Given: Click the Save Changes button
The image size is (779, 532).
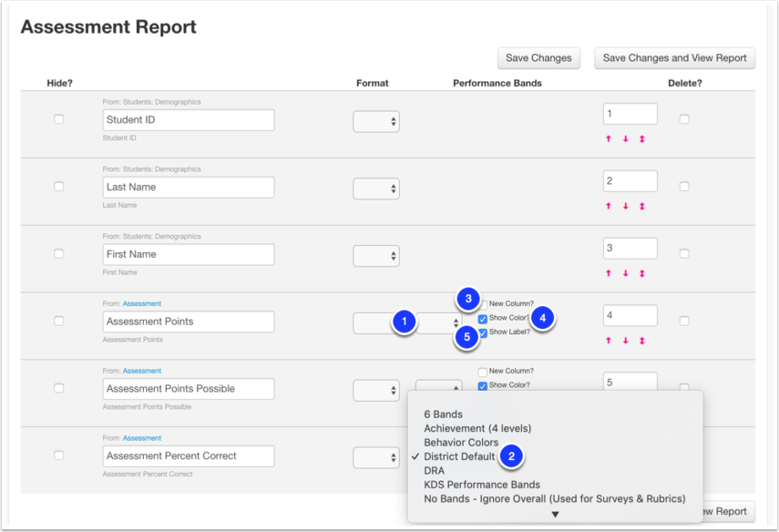Looking at the screenshot, I should coord(538,57).
